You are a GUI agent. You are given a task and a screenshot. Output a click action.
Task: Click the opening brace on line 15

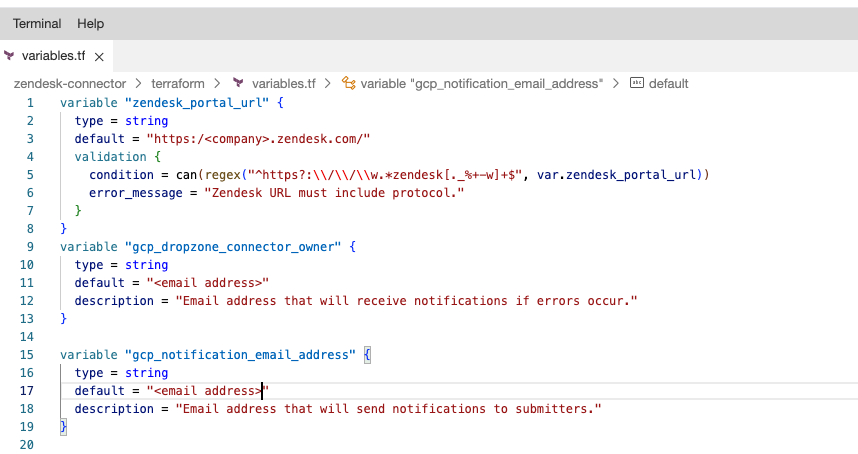coord(367,355)
